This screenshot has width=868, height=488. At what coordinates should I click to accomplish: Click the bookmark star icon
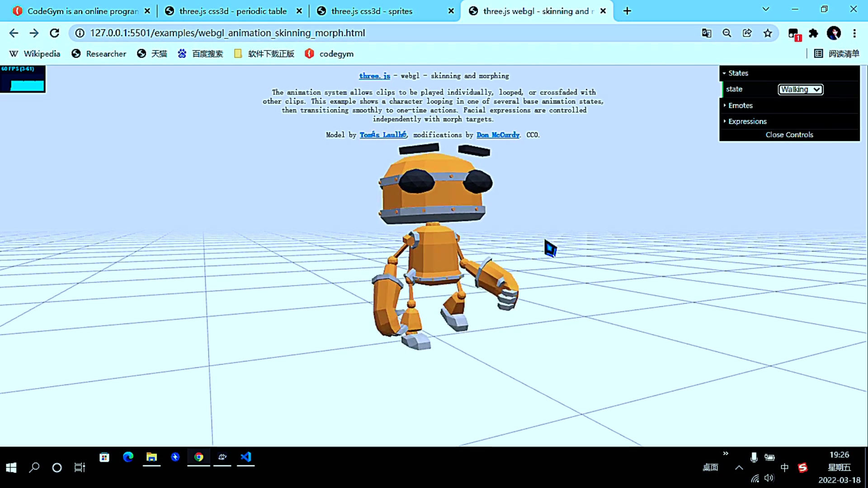click(x=768, y=33)
